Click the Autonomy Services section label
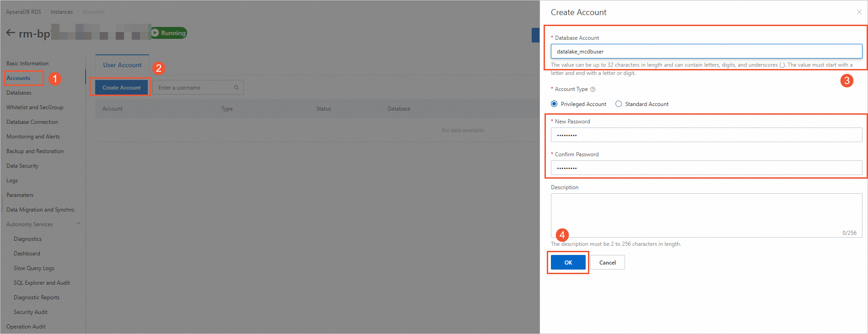Image resolution: width=868 pixels, height=334 pixels. tap(30, 224)
